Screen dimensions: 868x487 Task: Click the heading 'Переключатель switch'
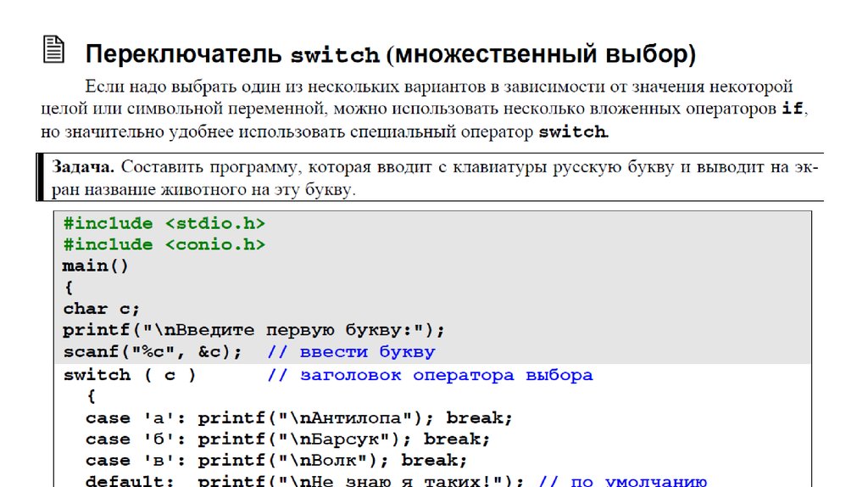tap(232, 55)
